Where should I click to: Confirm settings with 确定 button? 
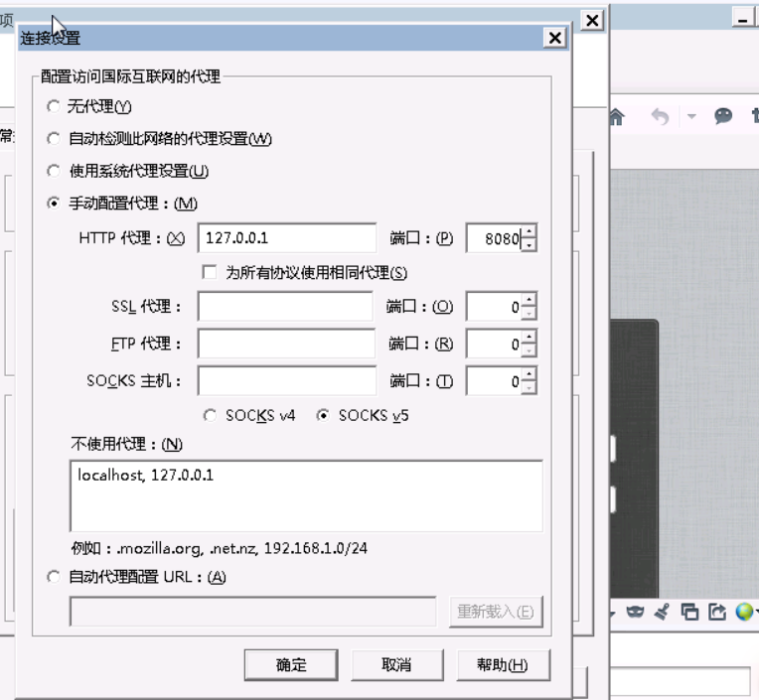[291, 665]
